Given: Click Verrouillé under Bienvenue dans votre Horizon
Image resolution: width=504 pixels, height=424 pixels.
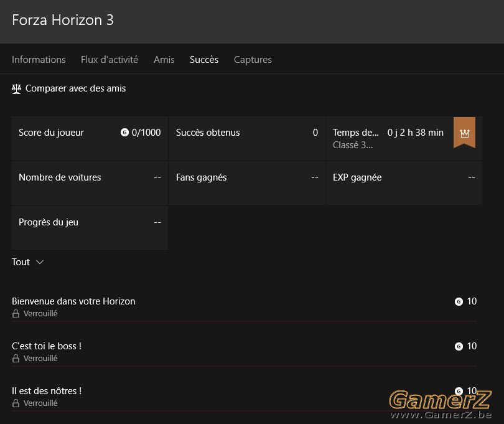Looking at the screenshot, I should [40, 314].
